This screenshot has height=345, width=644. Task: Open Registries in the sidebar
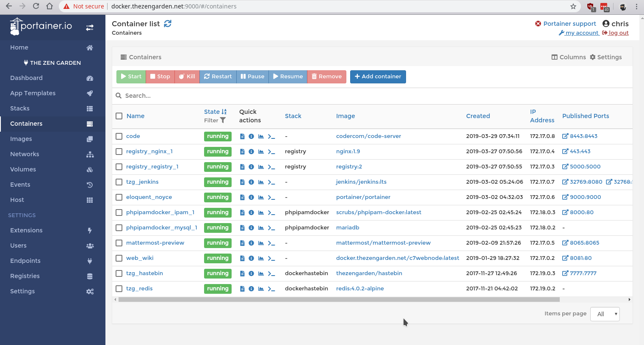(53, 276)
